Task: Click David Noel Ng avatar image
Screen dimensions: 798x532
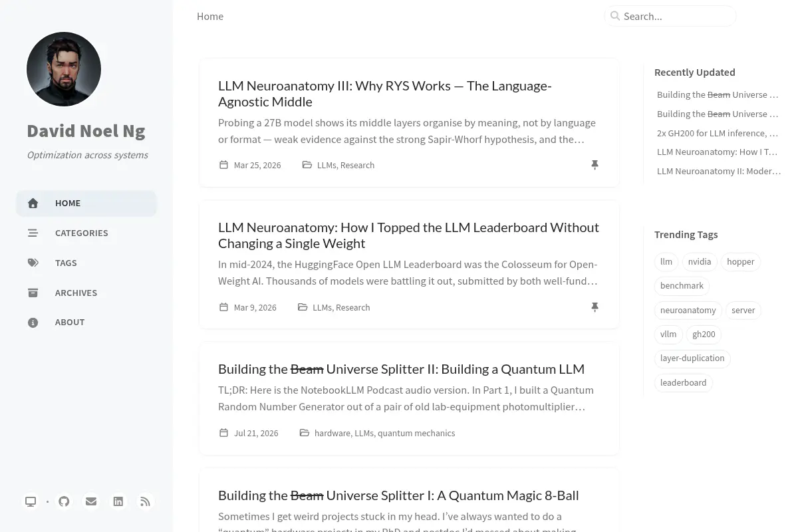Action: [x=64, y=69]
